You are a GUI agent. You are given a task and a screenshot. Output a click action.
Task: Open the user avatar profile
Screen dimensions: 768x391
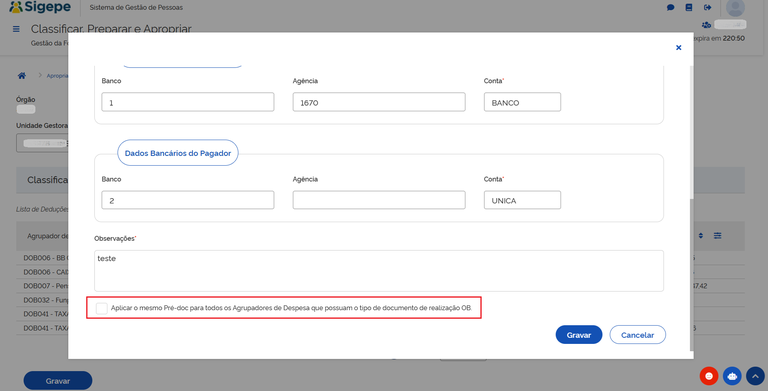(x=735, y=7)
